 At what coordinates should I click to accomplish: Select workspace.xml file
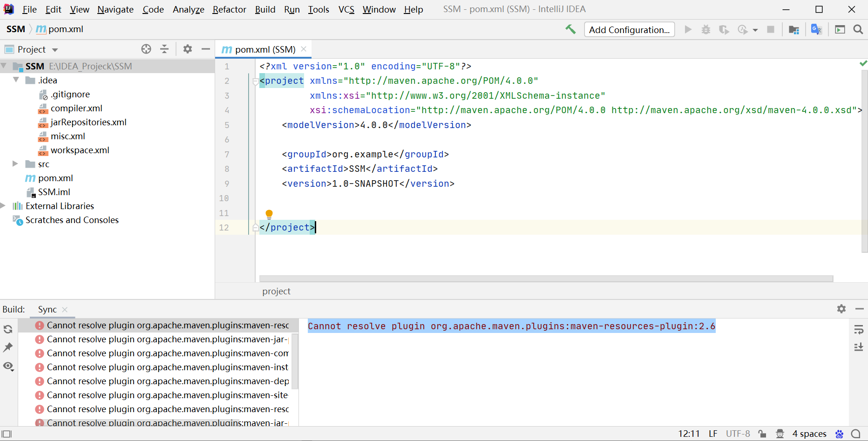coord(74,150)
